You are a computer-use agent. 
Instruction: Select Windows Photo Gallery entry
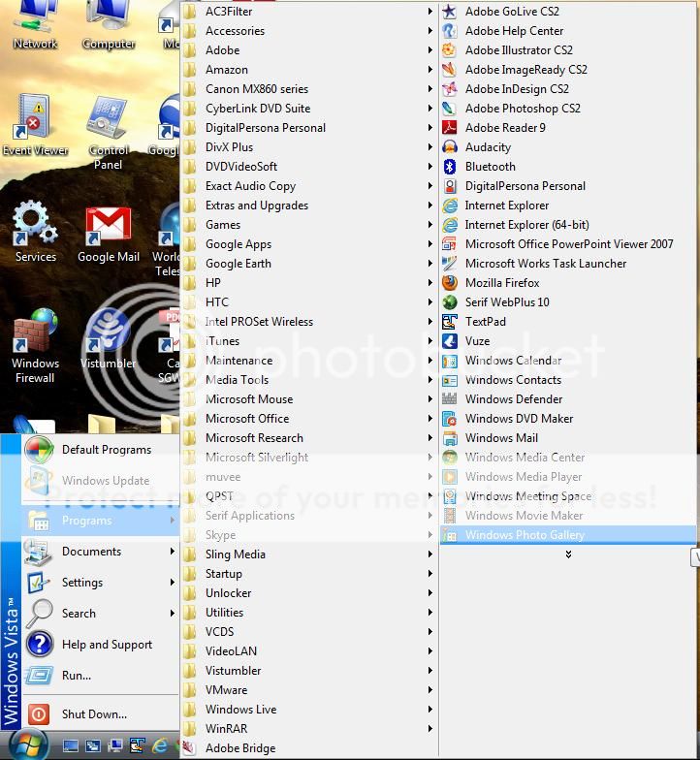(x=568, y=535)
